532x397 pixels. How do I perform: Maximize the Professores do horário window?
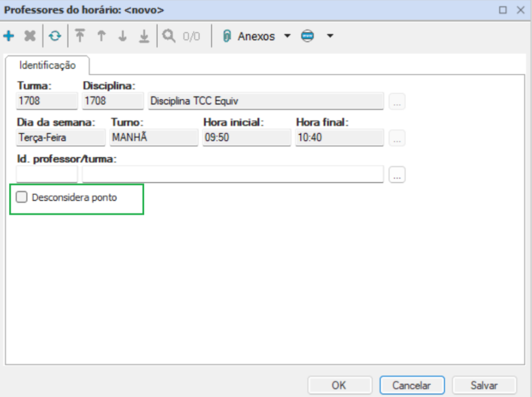(x=503, y=10)
